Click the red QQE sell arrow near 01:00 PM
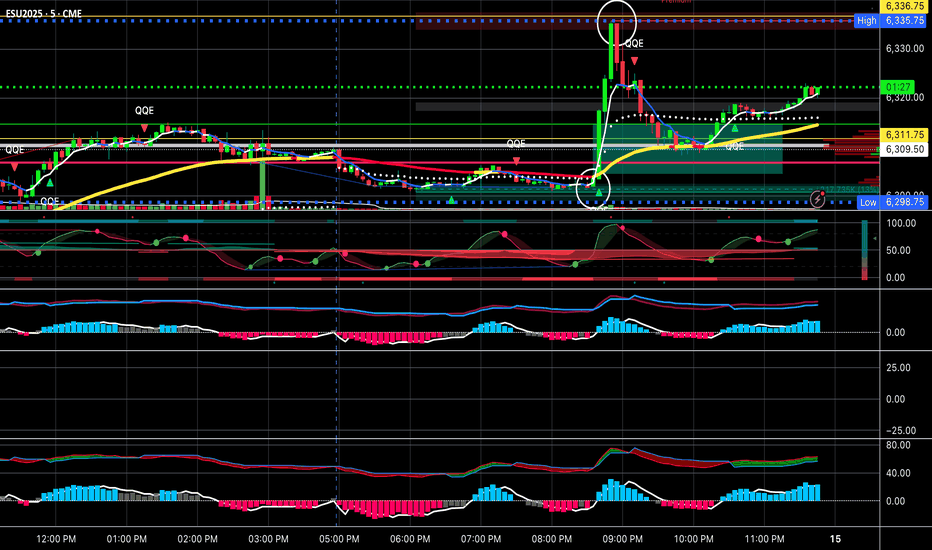This screenshot has width=932, height=550. click(144, 128)
